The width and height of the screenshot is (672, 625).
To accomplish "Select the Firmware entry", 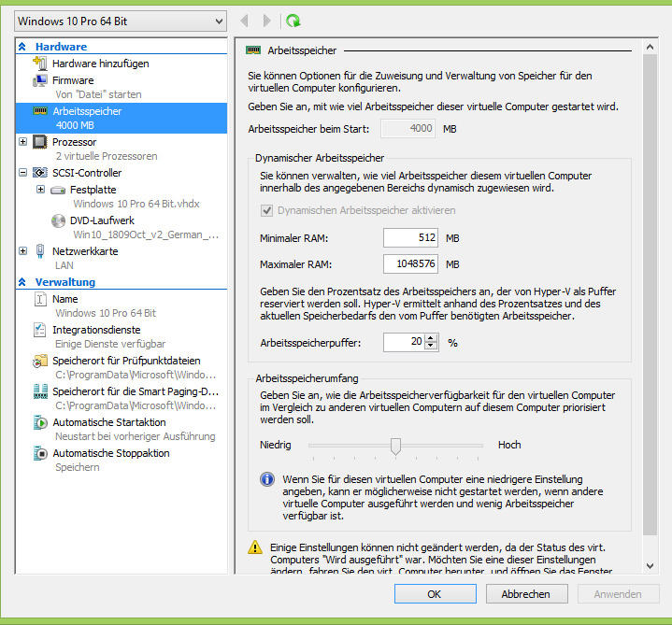I will [73, 80].
